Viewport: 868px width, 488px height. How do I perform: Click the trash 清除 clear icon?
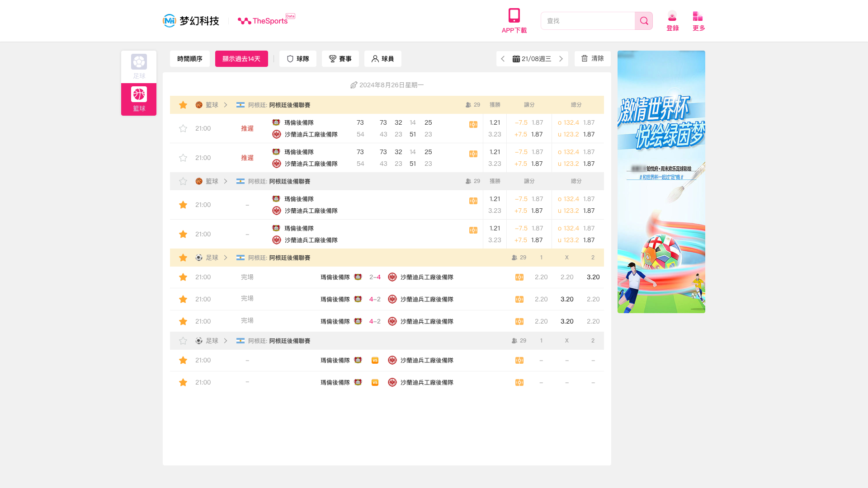585,58
